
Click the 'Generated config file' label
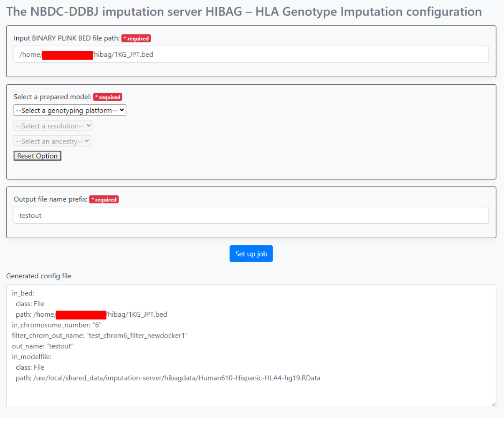tap(39, 276)
